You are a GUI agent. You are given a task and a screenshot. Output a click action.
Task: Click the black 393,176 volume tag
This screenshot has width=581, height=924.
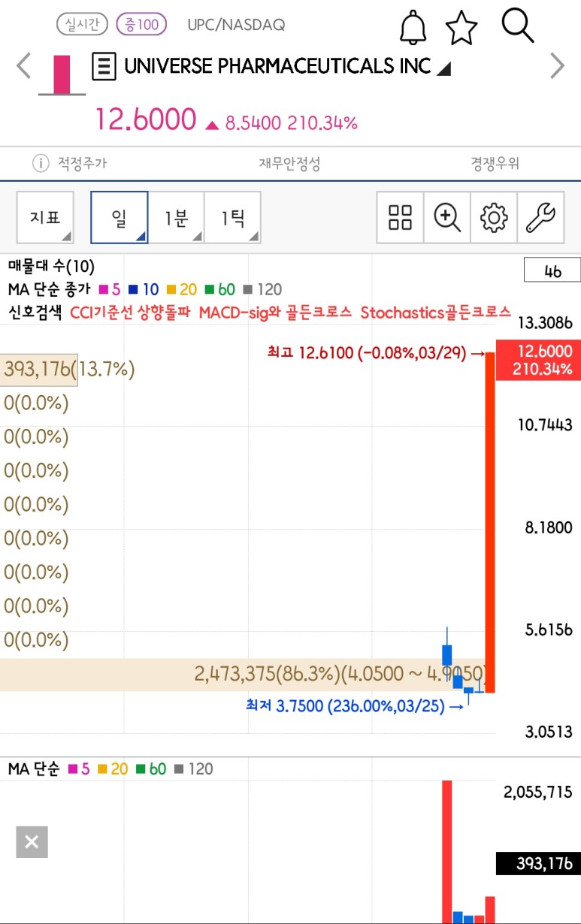tap(538, 864)
